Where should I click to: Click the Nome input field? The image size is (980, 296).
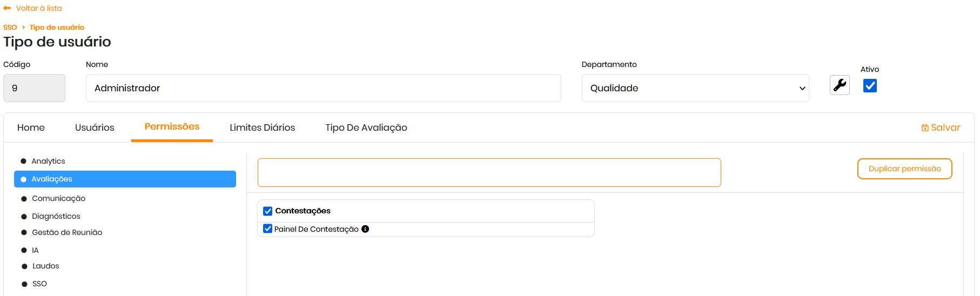pyautogui.click(x=323, y=88)
